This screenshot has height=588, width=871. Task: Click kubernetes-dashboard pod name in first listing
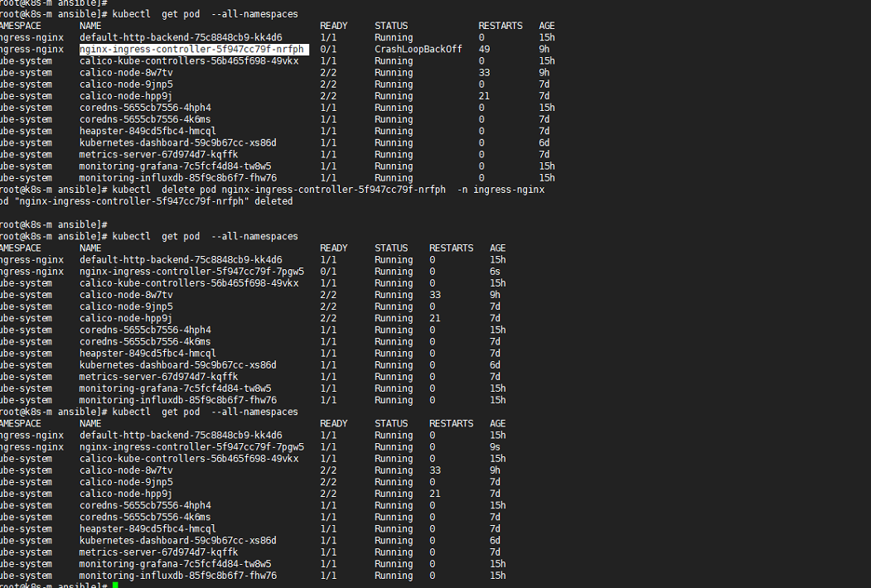click(x=177, y=143)
